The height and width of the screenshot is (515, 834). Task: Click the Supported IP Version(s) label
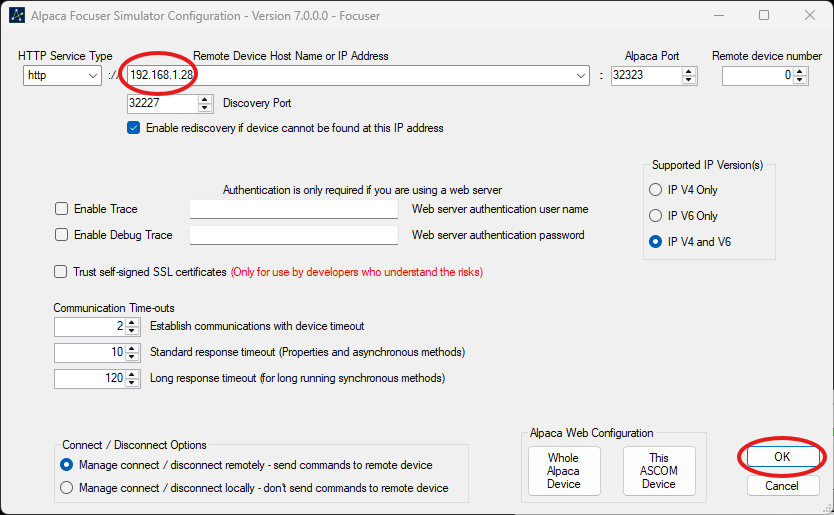[707, 165]
